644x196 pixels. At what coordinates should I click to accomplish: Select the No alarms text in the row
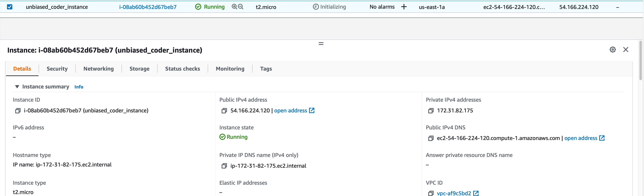point(382,7)
